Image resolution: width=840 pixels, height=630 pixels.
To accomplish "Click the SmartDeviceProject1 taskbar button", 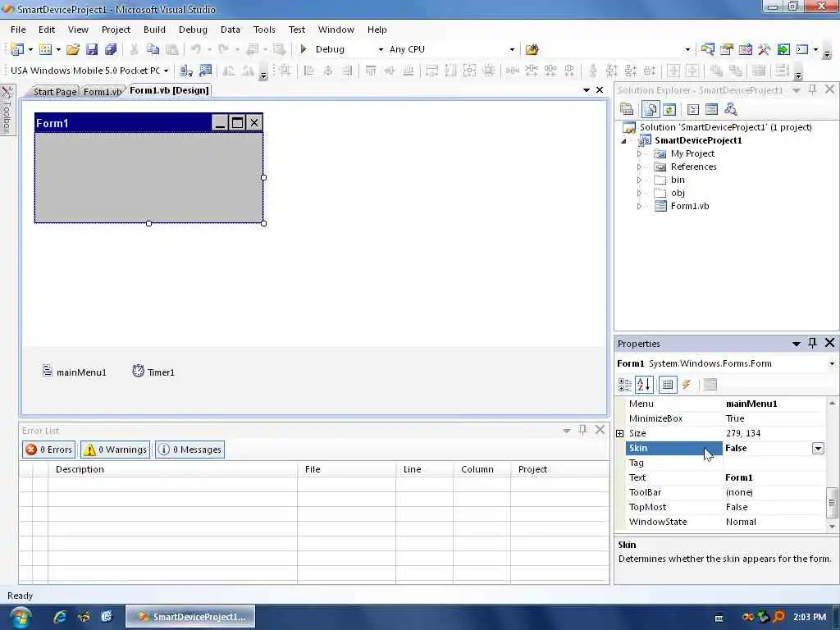I will [x=190, y=617].
